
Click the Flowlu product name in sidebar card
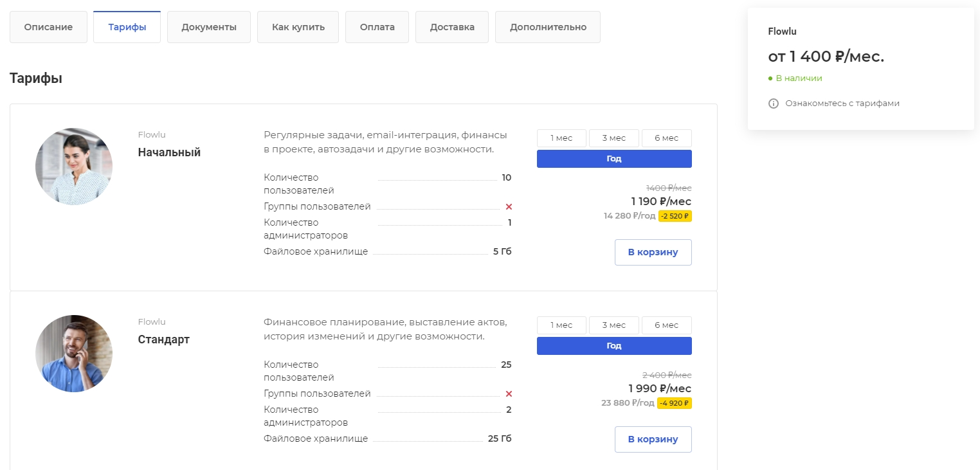pyautogui.click(x=783, y=32)
